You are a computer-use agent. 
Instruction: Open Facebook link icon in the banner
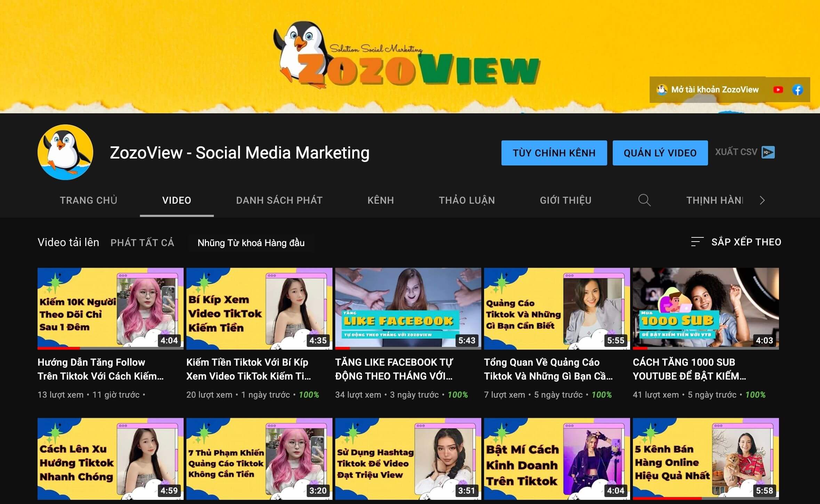coord(797,90)
